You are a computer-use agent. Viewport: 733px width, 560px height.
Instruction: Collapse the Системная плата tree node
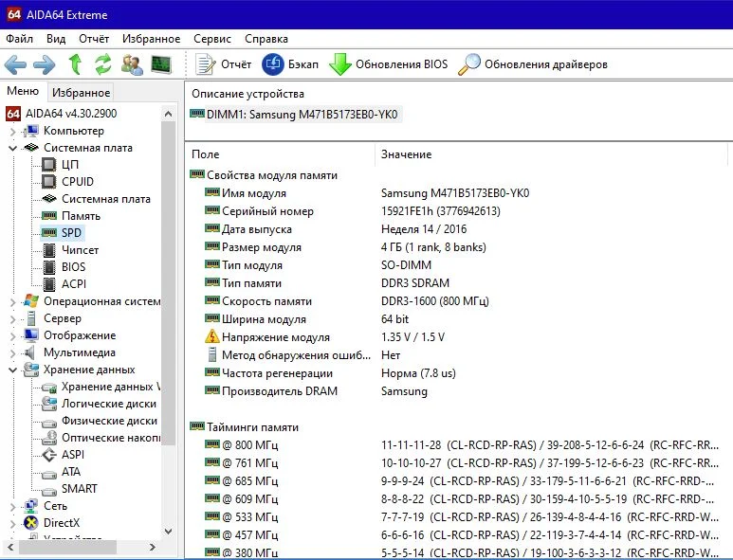pyautogui.click(x=12, y=148)
